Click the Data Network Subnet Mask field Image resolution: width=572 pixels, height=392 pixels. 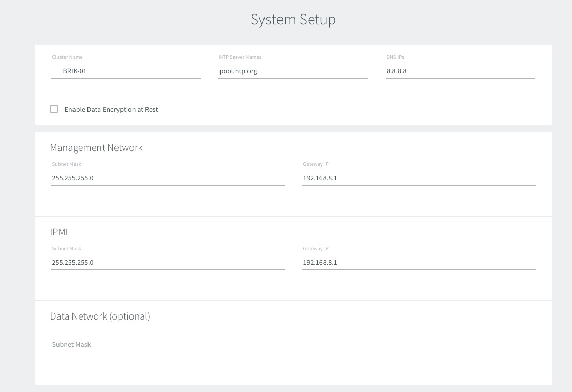pyautogui.click(x=167, y=344)
